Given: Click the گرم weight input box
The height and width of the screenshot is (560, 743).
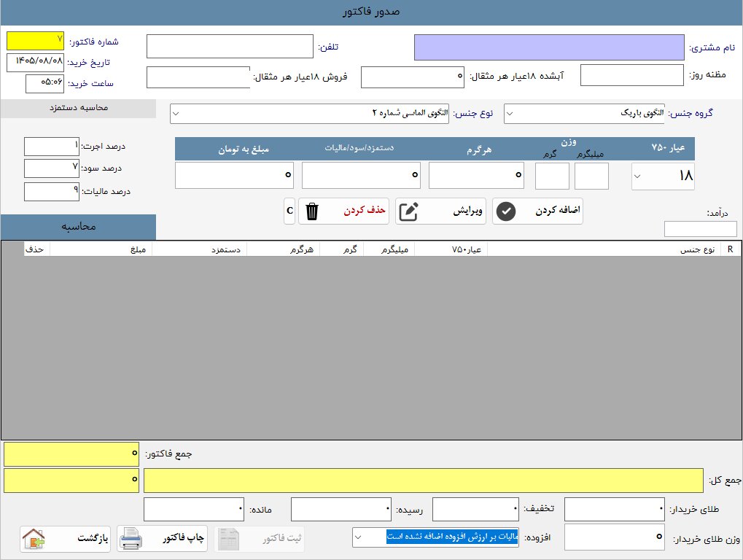Looking at the screenshot, I should pyautogui.click(x=552, y=176).
